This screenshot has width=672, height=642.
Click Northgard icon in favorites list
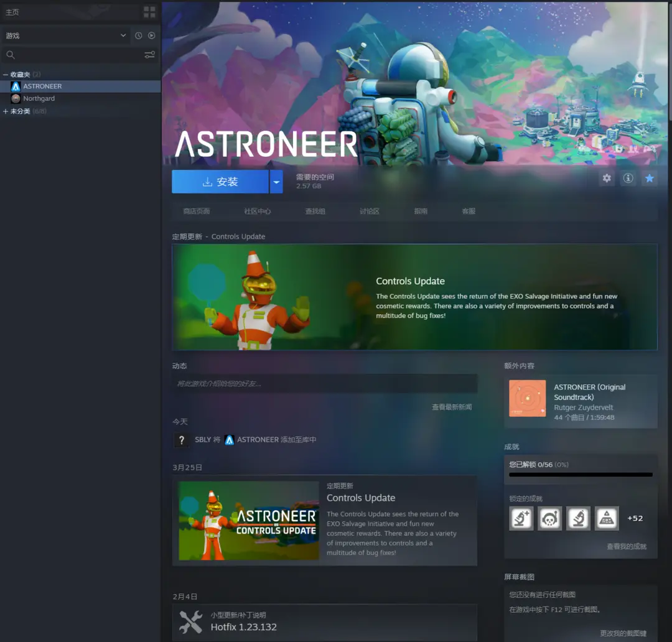coord(16,98)
